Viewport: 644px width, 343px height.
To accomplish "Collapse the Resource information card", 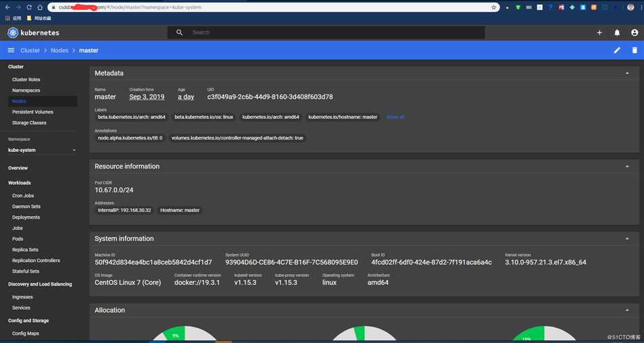I will [x=627, y=167].
